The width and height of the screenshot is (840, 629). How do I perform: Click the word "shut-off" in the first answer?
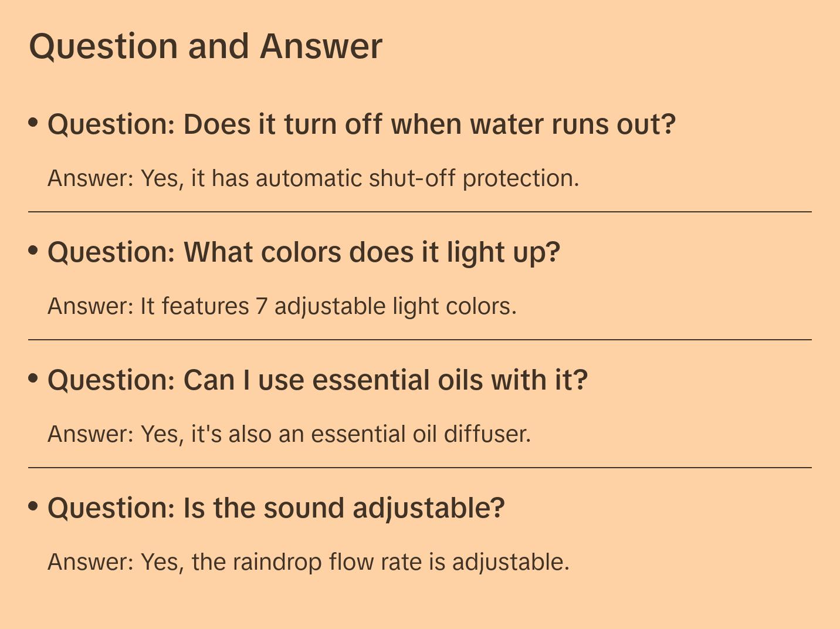coord(412,178)
